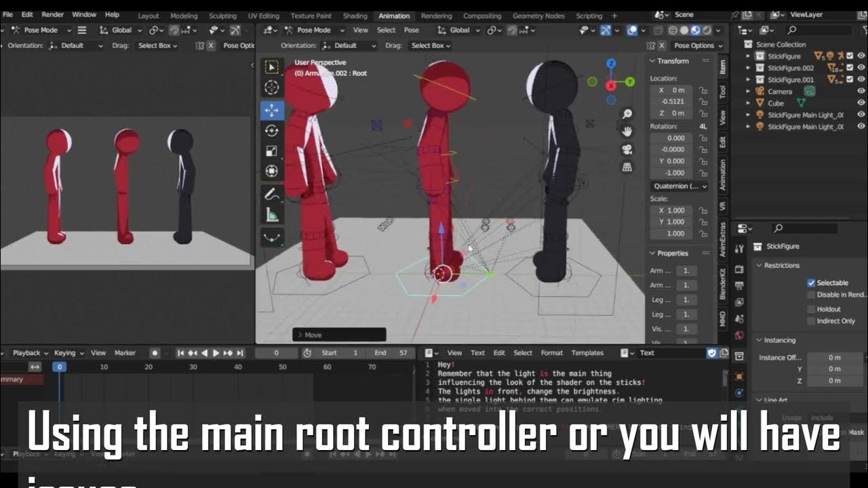This screenshot has height=488, width=868.
Task: Click the blue Z axis on navigation gizmo
Action: (611, 64)
